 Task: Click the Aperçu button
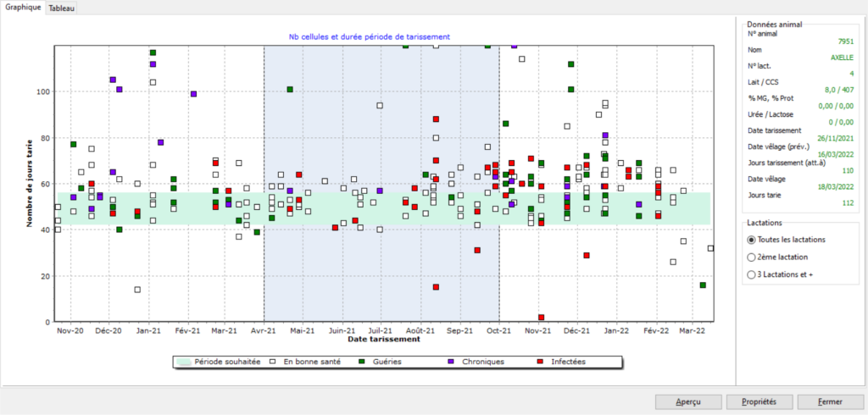pos(688,401)
